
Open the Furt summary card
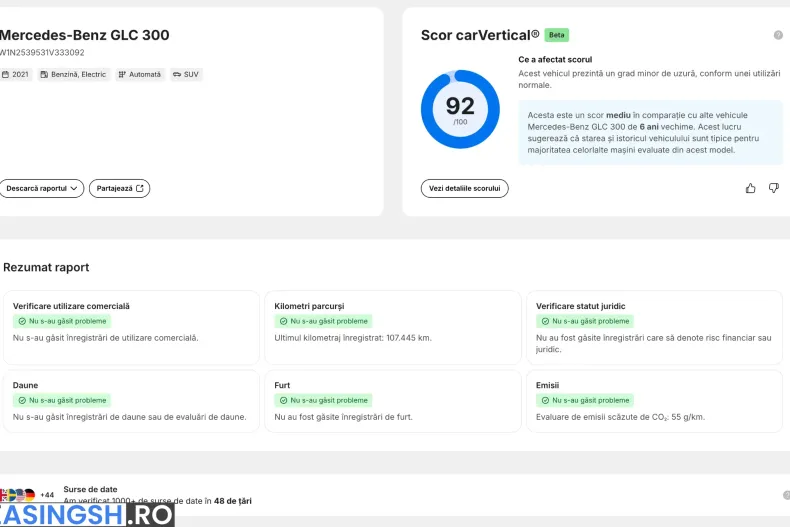pyautogui.click(x=392, y=401)
